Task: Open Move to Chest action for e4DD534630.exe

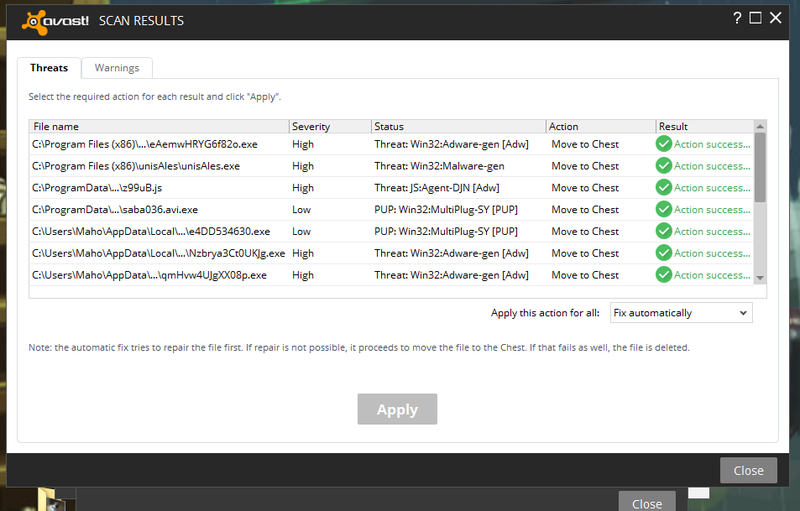Action: (x=585, y=232)
